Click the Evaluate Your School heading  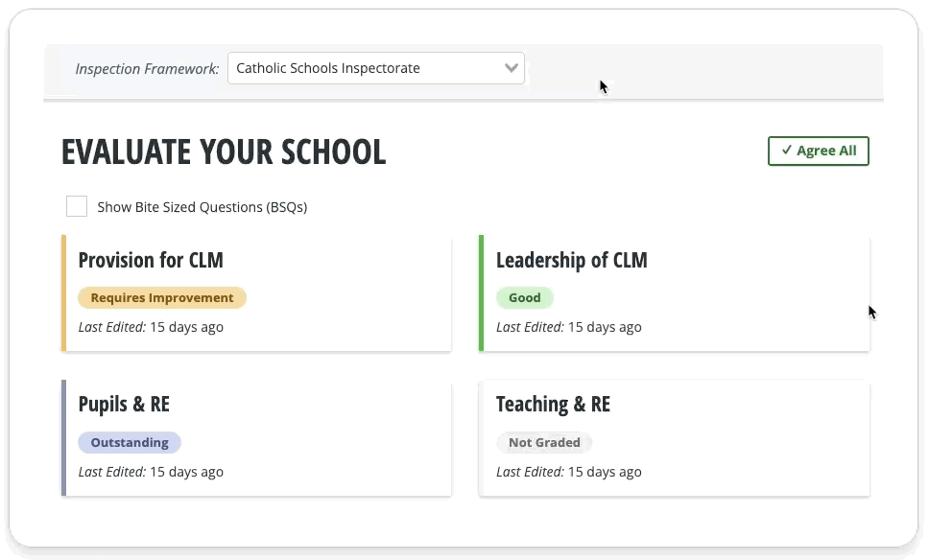click(224, 152)
